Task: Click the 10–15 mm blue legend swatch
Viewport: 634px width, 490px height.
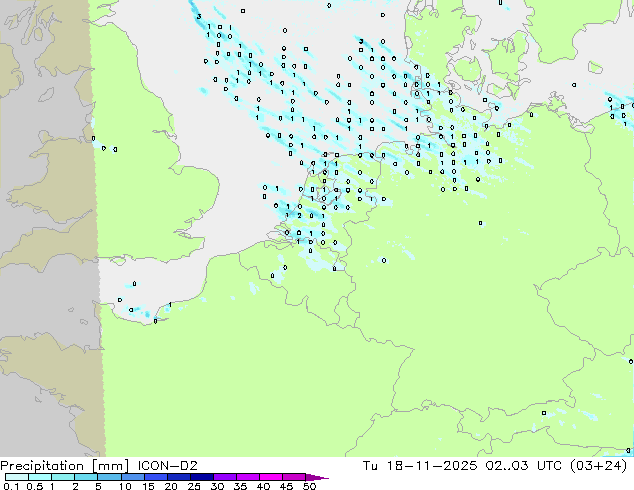Action: (x=133, y=477)
